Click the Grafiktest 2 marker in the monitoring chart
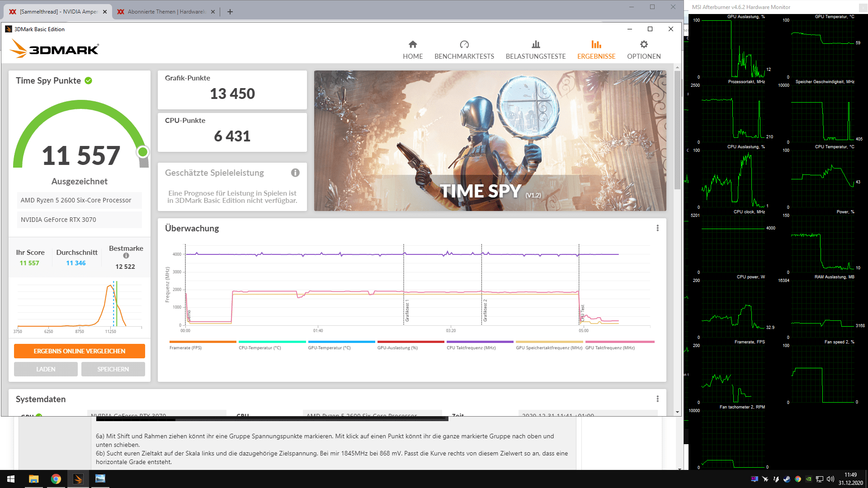Image resolution: width=868 pixels, height=488 pixels. 485,310
